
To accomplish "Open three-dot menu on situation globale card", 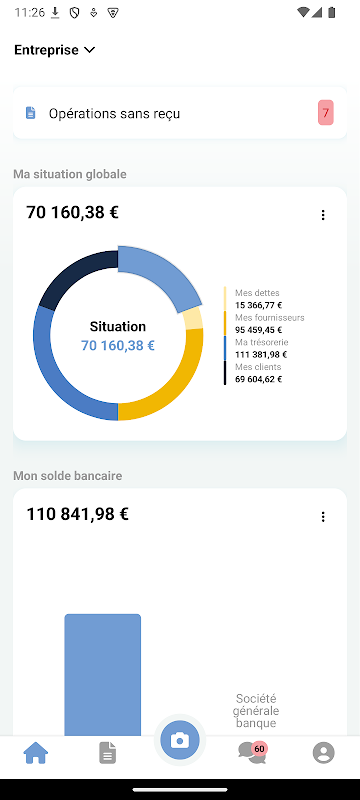I will pos(323,215).
